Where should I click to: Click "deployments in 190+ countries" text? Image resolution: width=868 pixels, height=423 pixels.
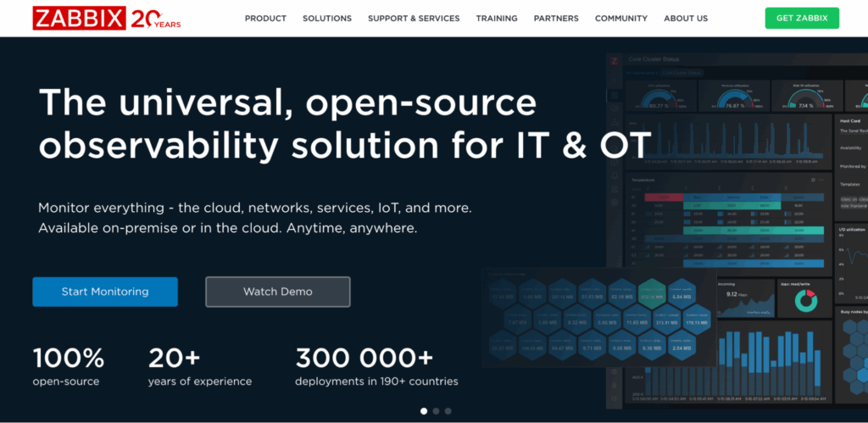(376, 381)
